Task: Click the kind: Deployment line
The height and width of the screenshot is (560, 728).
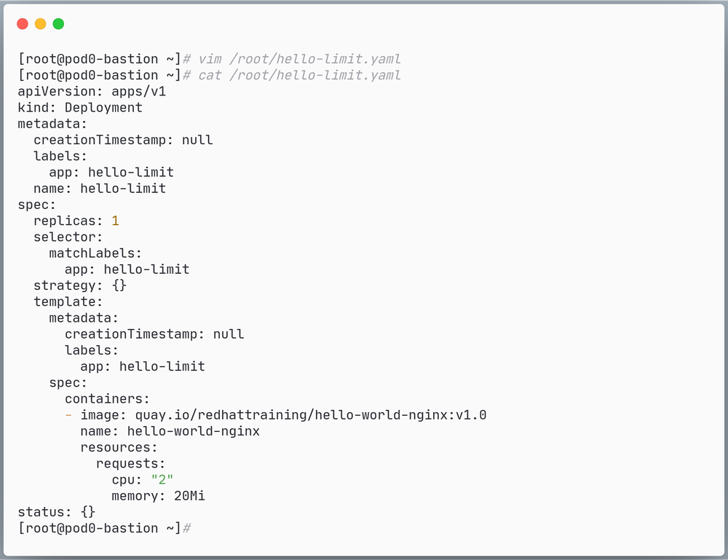Action: point(80,108)
